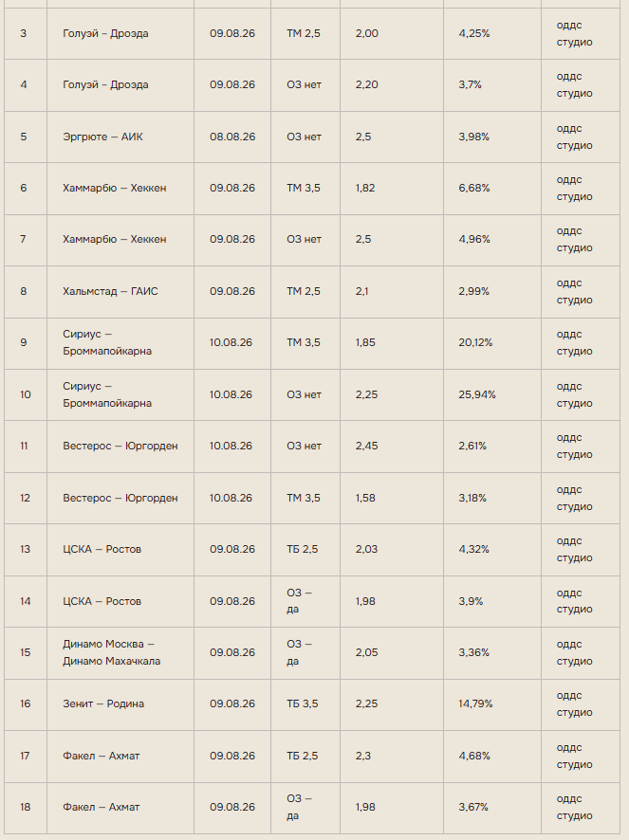This screenshot has width=629, height=840.
Task: Click the ТБ 3,5 bet for Зенит – Родина
Action: pyautogui.click(x=302, y=703)
